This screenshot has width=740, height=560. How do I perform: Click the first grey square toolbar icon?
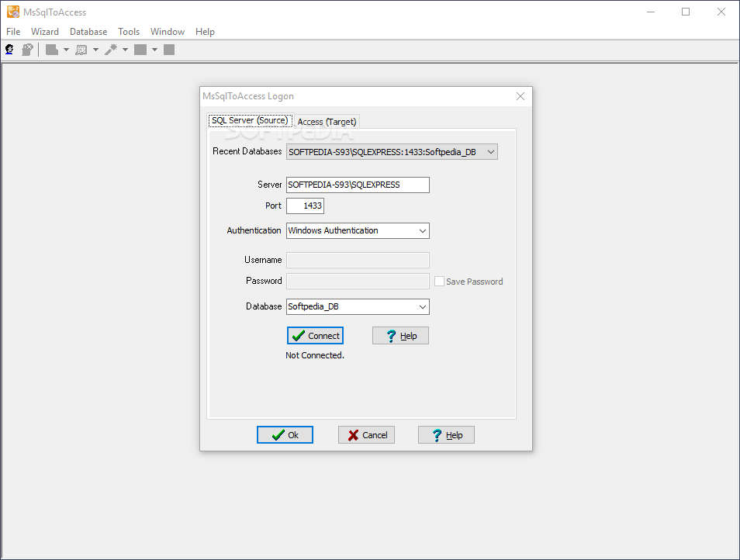coord(140,50)
